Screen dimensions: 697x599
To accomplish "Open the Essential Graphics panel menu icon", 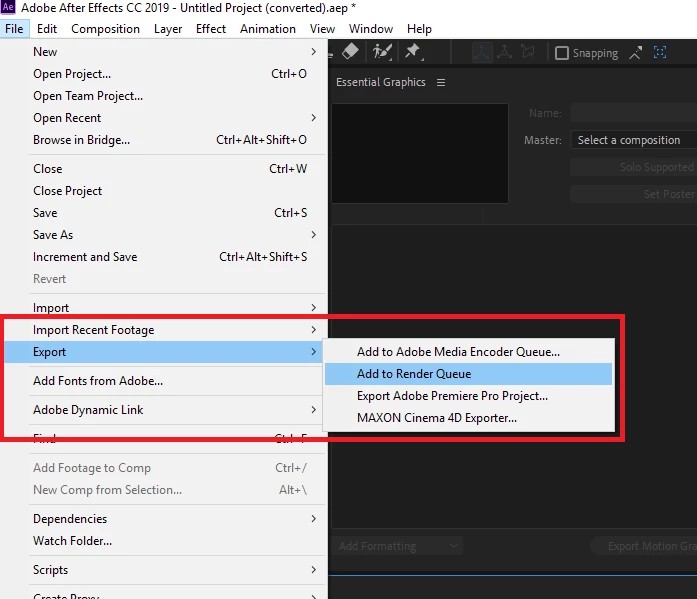I will [441, 83].
